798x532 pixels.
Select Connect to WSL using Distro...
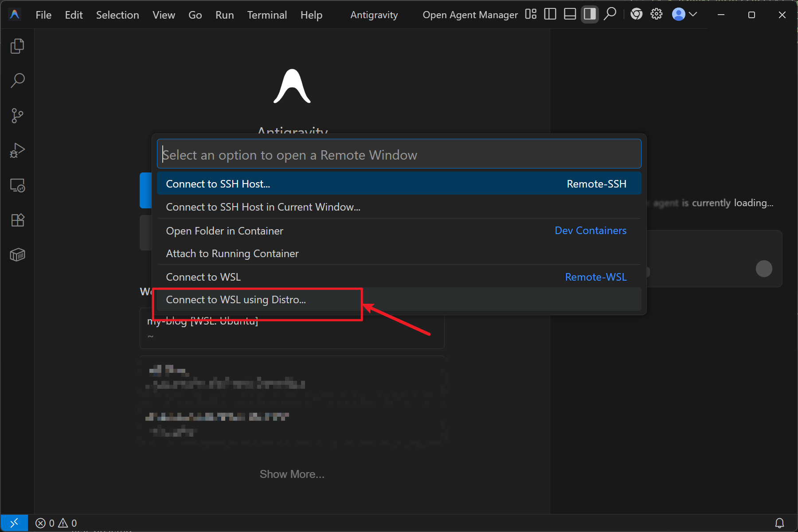(236, 300)
